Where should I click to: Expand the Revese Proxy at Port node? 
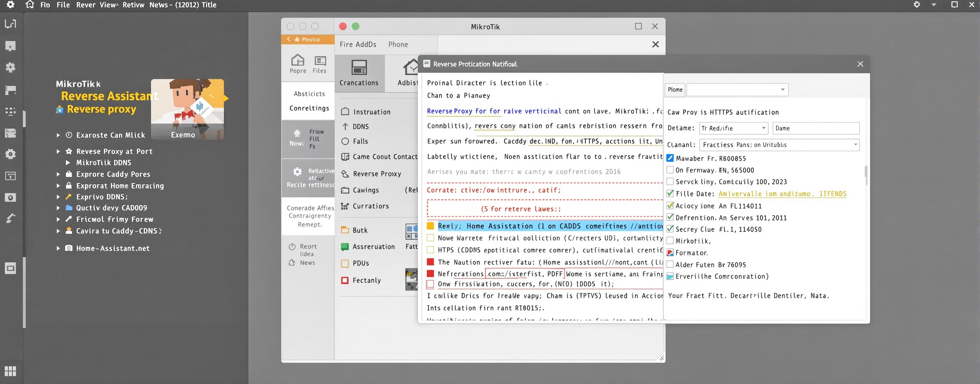point(58,151)
